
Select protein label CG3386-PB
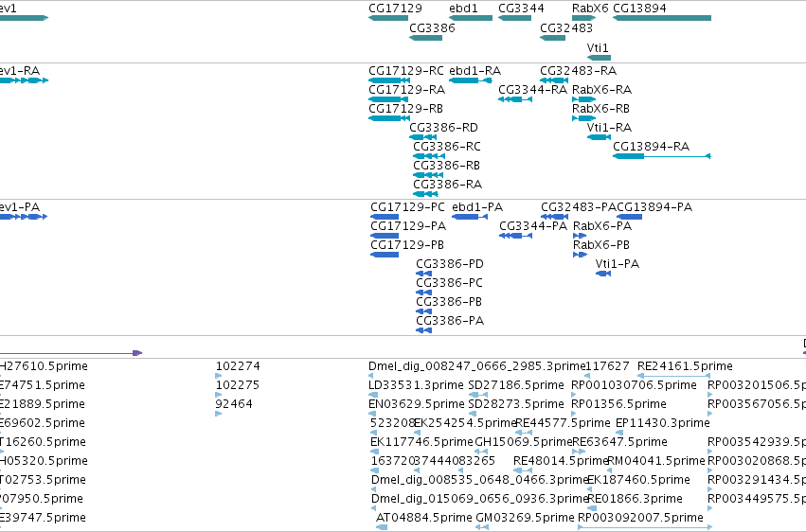coord(449,302)
